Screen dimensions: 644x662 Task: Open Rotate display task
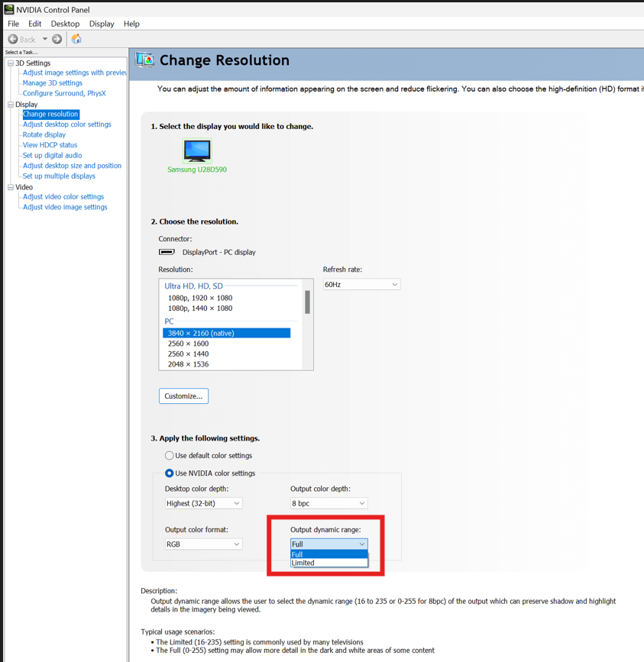[44, 134]
